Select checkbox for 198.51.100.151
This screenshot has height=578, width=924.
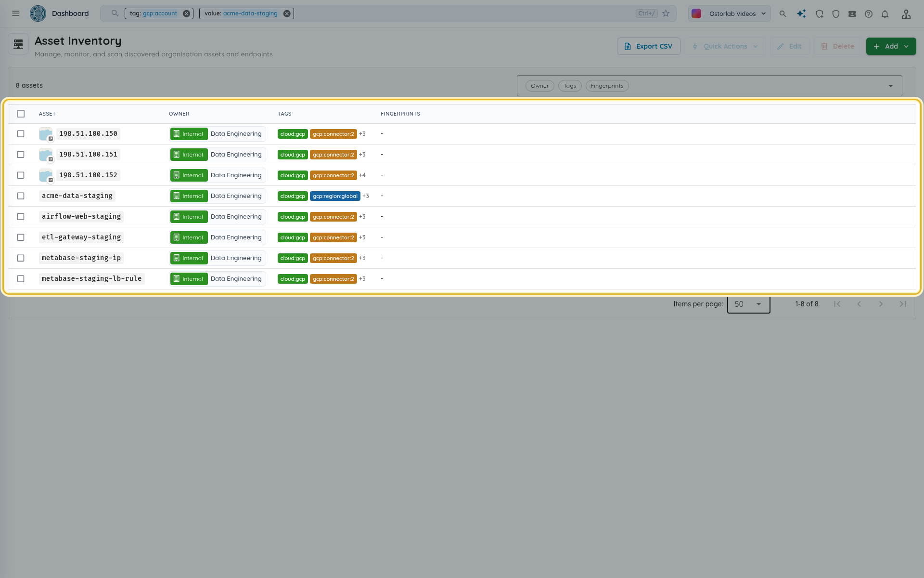(21, 155)
